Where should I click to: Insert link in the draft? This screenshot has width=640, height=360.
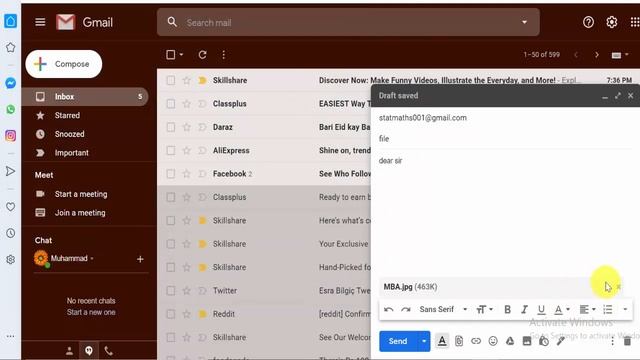[x=476, y=341]
